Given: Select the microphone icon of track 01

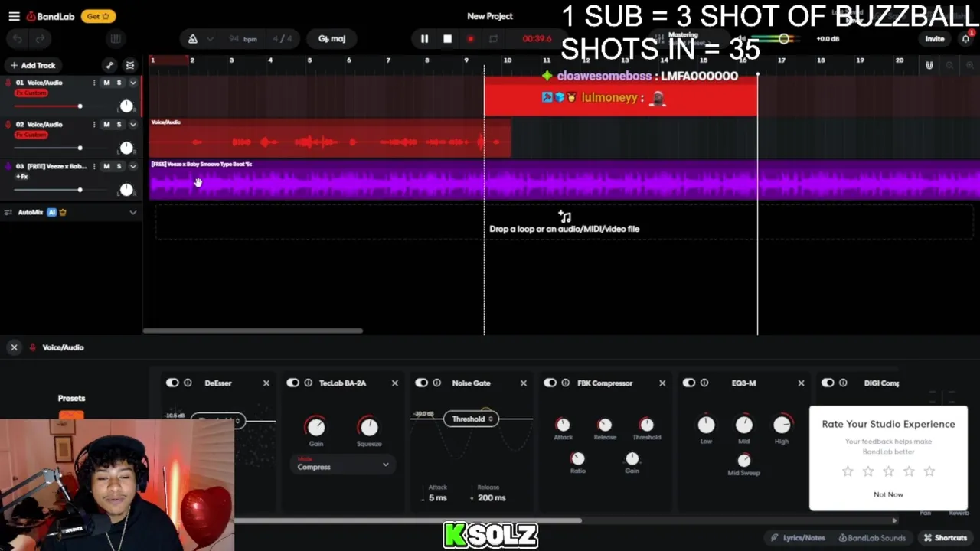Looking at the screenshot, I should click(x=8, y=83).
